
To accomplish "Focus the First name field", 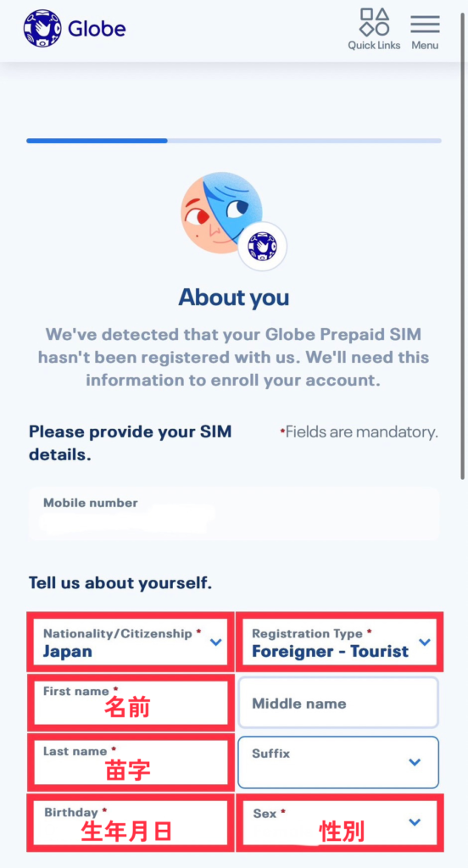I will (130, 703).
